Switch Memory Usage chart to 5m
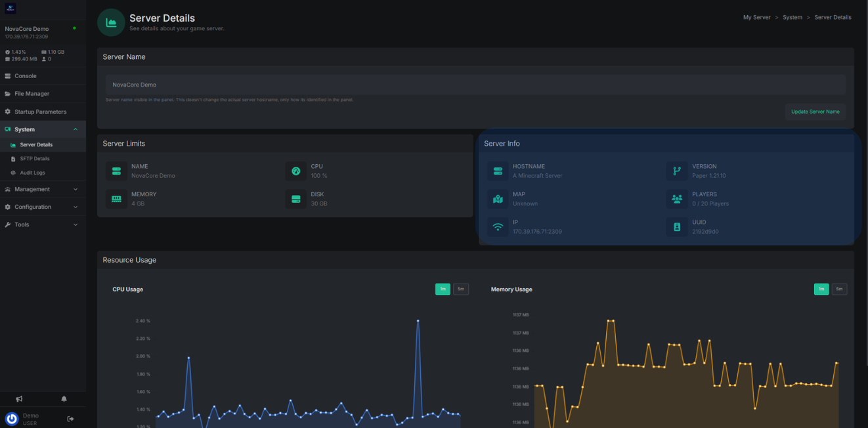The image size is (868, 428). click(x=839, y=289)
